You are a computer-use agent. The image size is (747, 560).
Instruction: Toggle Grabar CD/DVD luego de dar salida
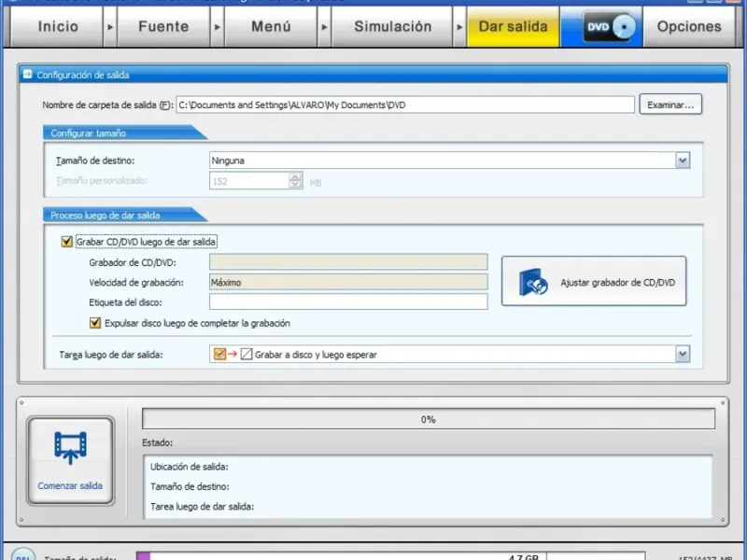(66, 242)
